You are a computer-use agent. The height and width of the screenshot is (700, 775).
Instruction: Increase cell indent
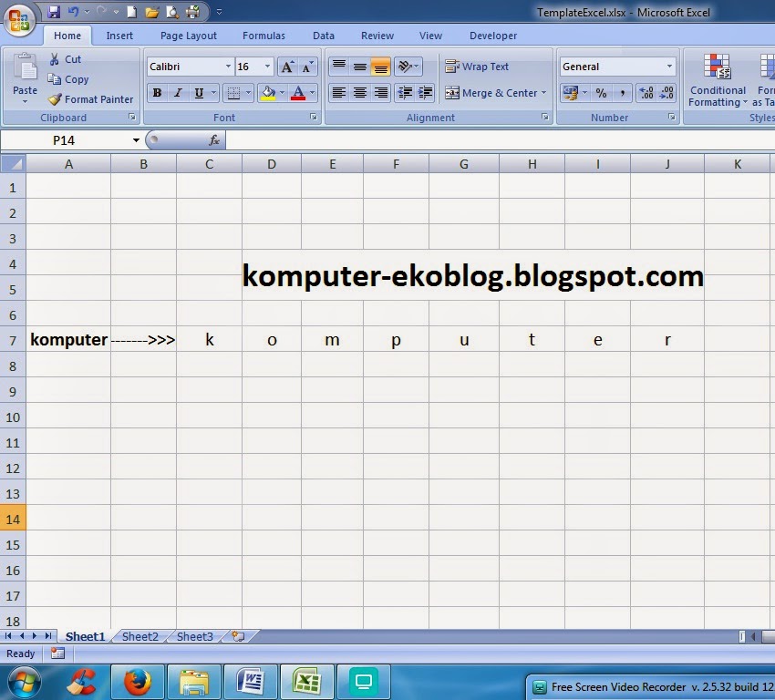[425, 93]
